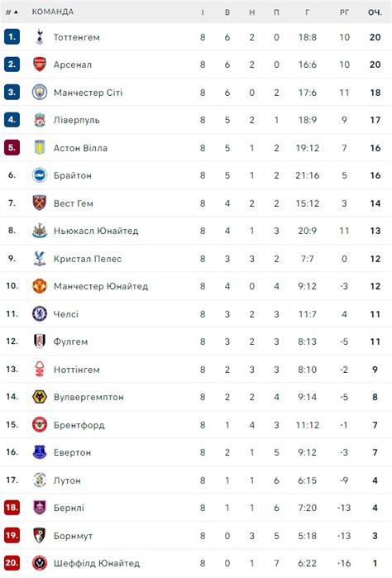This screenshot has height=578, width=392.
Task: Click the Wolverhampton wolf badge
Action: click(x=40, y=397)
